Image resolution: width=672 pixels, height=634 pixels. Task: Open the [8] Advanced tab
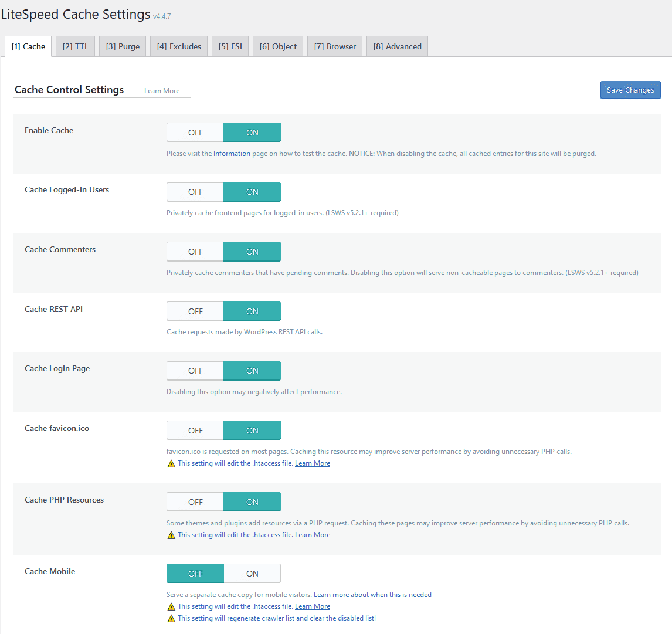coord(398,46)
